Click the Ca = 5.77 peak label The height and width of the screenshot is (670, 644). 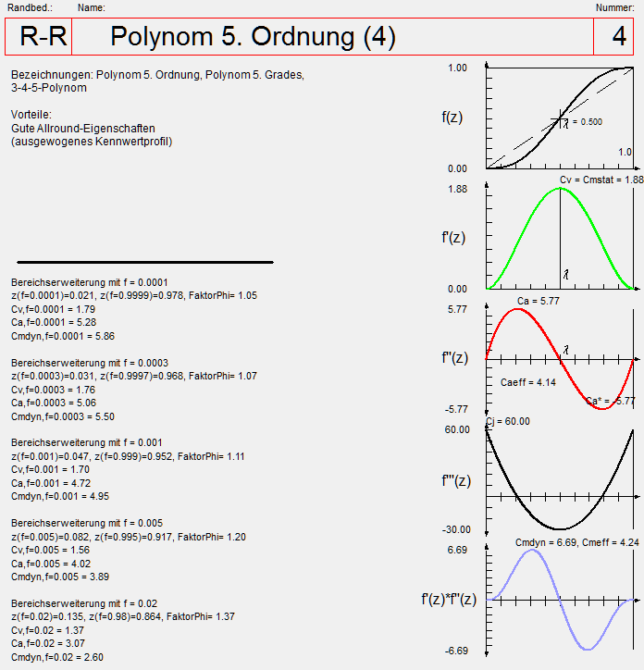click(538, 301)
